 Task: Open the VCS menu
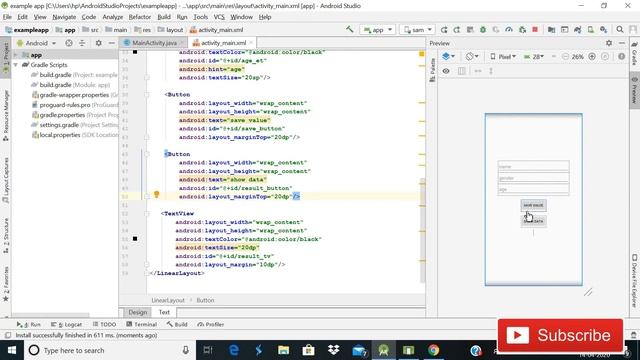219,17
